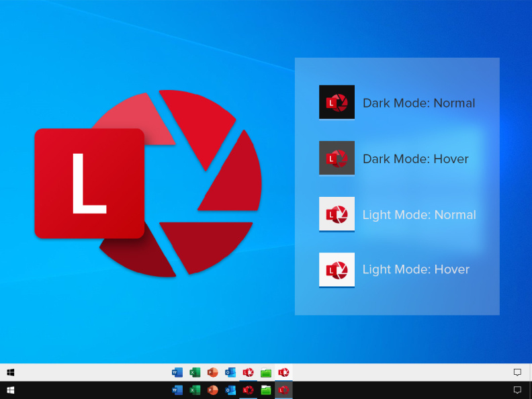Screen dimensions: 532x399
Task: Select the Dark Mode: Normal icon tile
Action: pos(337,102)
